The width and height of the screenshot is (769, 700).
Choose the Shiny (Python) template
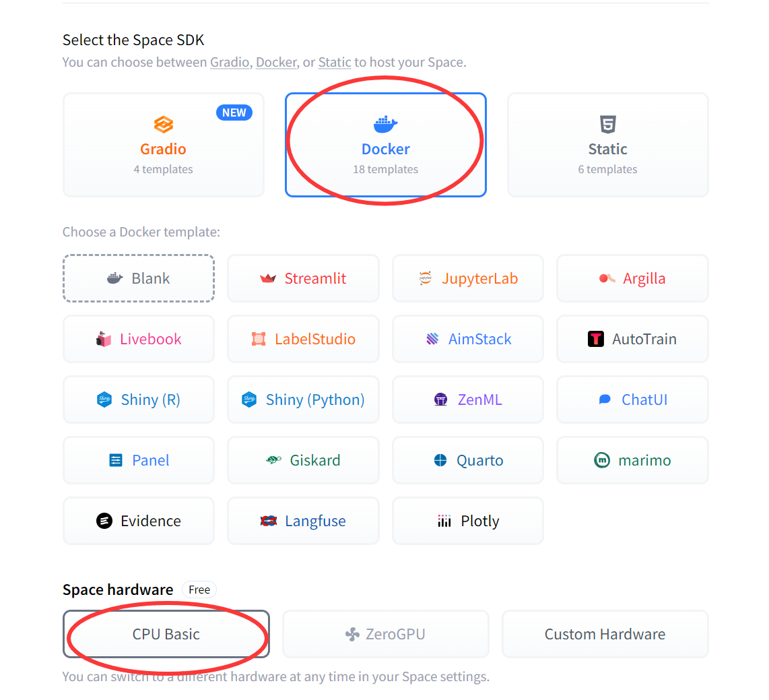coord(303,400)
